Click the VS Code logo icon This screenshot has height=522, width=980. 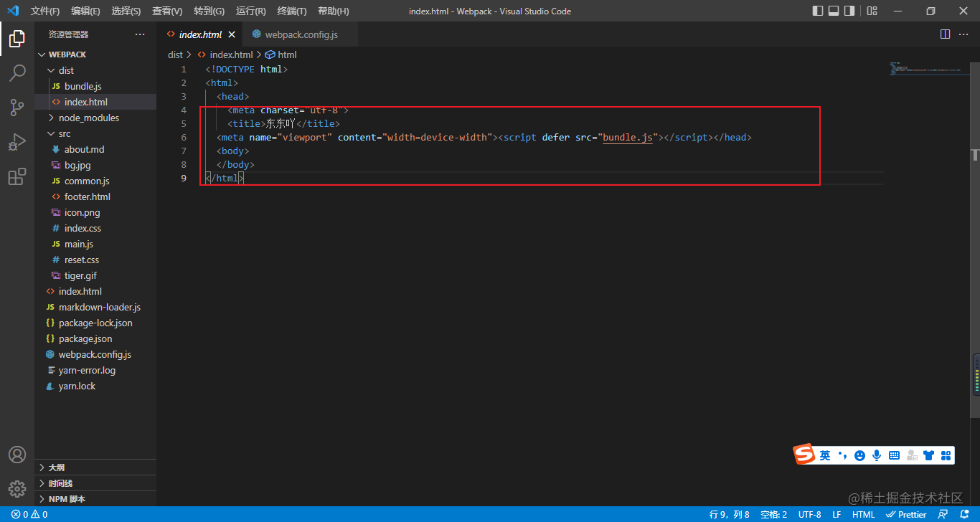[13, 11]
